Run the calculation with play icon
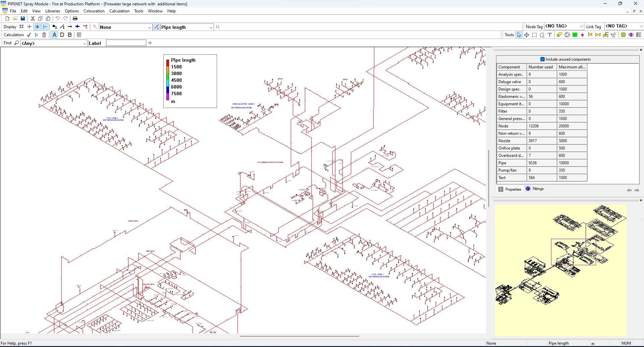 37,35
